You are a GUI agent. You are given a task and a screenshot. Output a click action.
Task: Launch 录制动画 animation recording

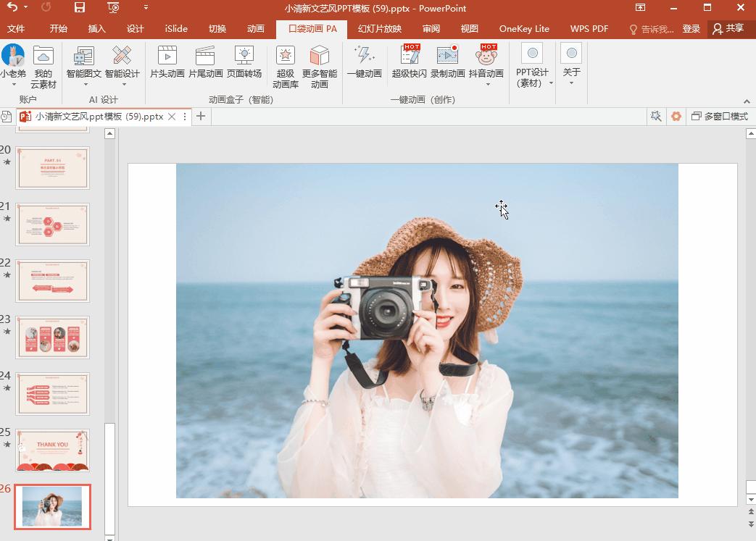pos(447,65)
